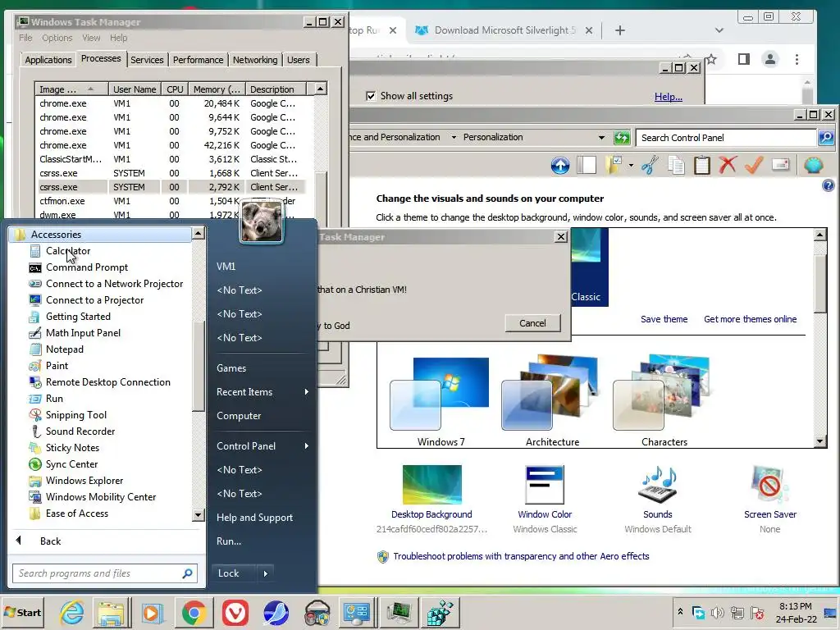The width and height of the screenshot is (840, 630).
Task: Open Internet Explorer from the taskbar
Action: point(72,612)
